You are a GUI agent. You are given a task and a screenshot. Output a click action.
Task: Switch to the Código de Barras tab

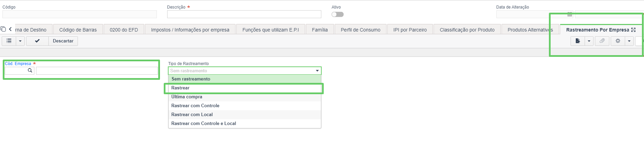[x=78, y=30]
